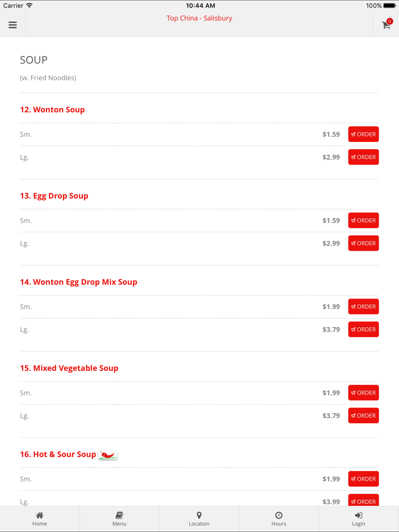Image resolution: width=399 pixels, height=532 pixels.
Task: Open the shopping cart icon
Action: pyautogui.click(x=386, y=25)
